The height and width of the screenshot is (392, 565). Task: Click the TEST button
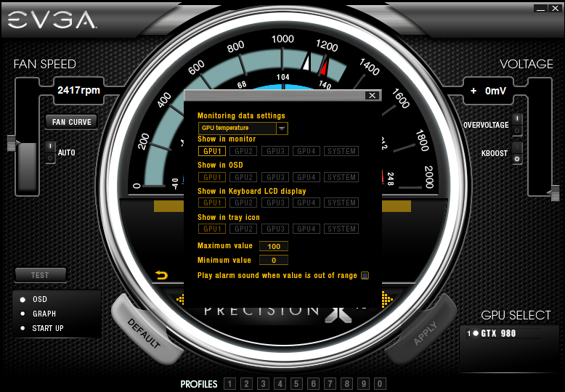(x=40, y=275)
